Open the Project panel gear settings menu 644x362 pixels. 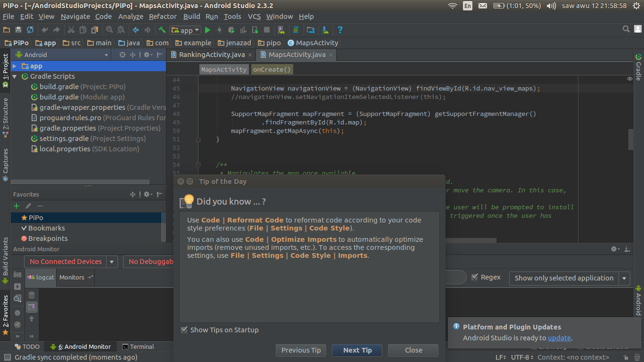coord(148,55)
